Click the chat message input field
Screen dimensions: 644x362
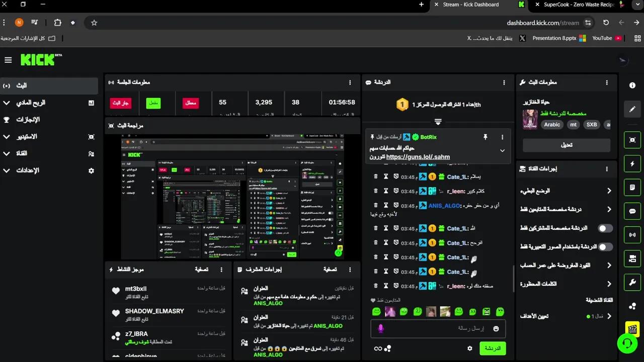point(438,329)
